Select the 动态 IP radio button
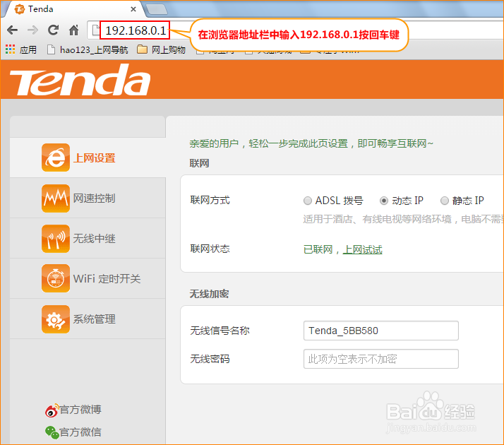The image size is (504, 445). point(384,201)
